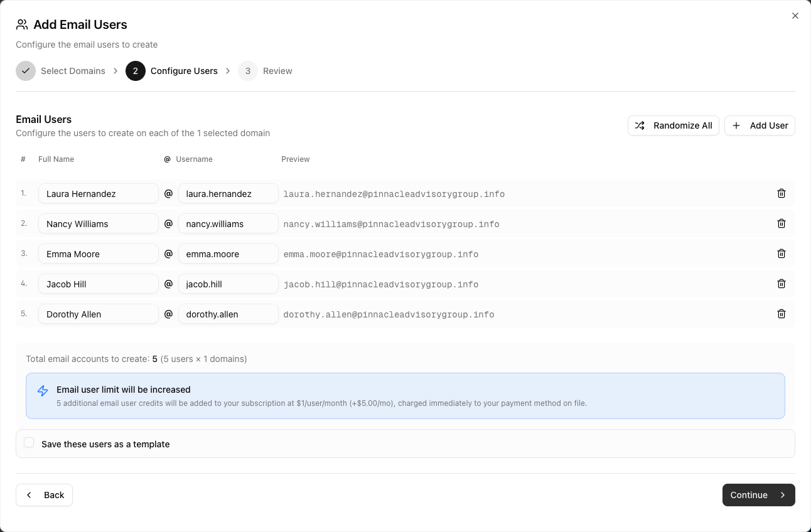Randomize All user names
The image size is (811, 532).
tap(674, 125)
